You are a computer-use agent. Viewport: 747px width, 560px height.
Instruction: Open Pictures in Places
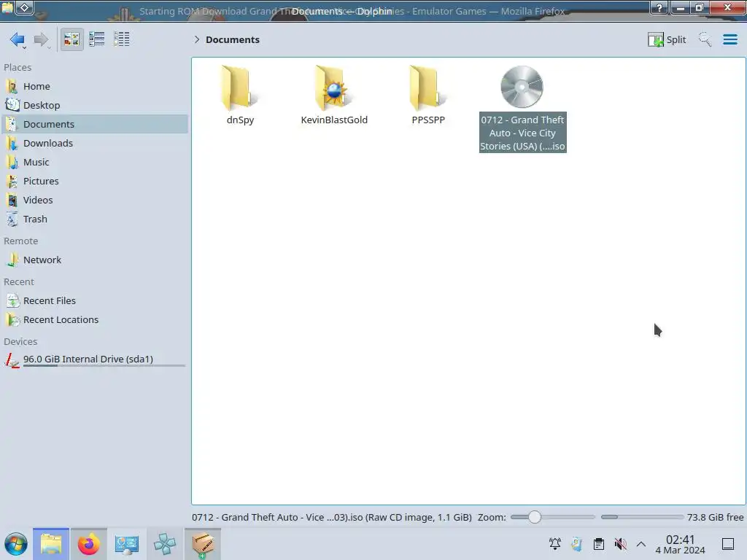[94, 182]
